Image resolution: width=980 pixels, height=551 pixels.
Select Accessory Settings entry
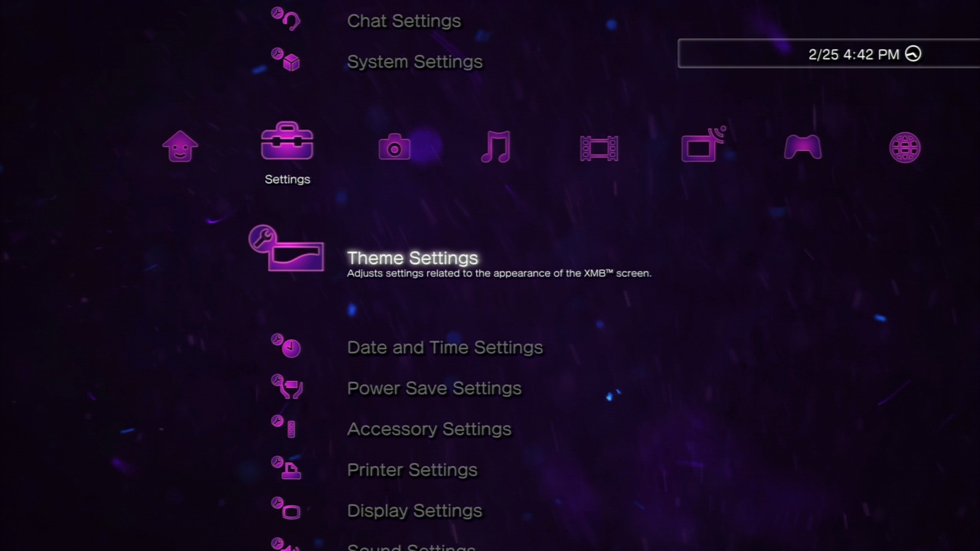429,429
